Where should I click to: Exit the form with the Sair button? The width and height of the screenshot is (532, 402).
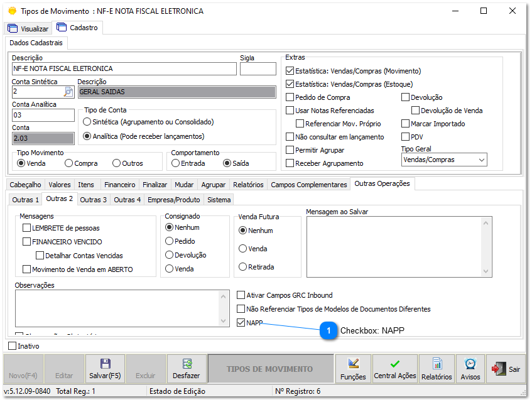click(x=506, y=368)
